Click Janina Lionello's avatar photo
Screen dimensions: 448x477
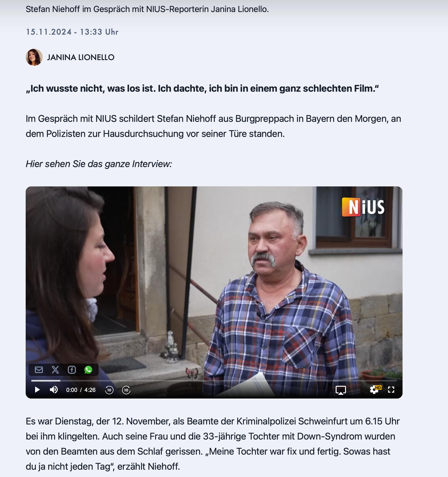click(34, 57)
